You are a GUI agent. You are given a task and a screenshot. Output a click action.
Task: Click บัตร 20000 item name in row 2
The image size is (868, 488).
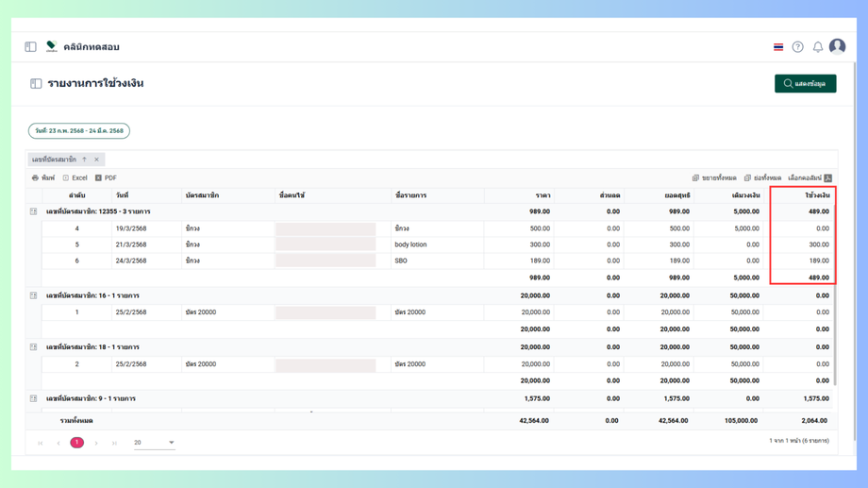(x=410, y=364)
